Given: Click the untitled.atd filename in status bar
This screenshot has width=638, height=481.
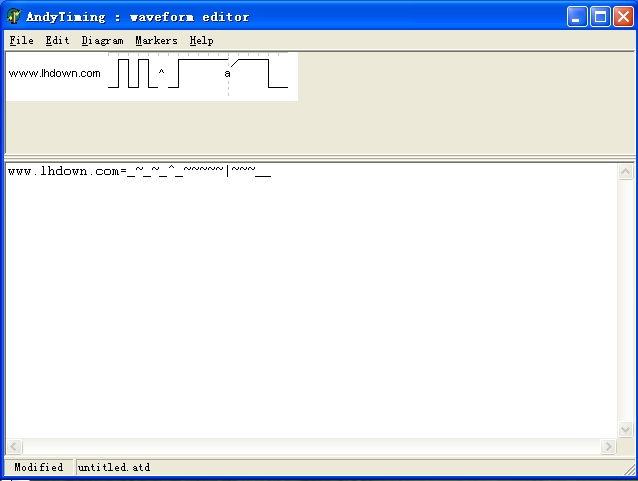Looking at the screenshot, I should (113, 467).
